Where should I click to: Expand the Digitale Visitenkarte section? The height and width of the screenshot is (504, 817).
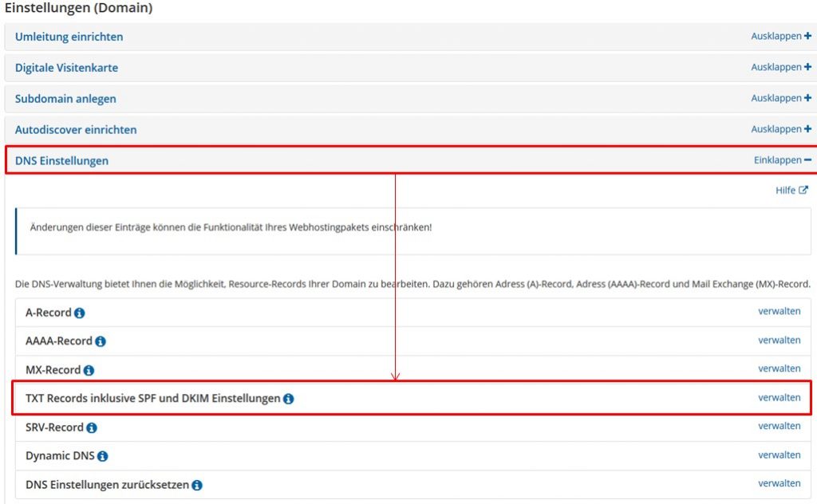pos(780,68)
